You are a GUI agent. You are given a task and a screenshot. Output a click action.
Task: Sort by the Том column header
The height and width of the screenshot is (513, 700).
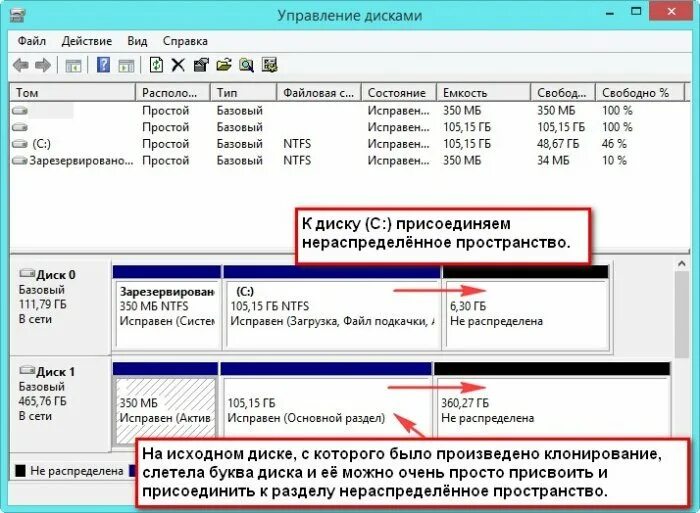click(72, 92)
